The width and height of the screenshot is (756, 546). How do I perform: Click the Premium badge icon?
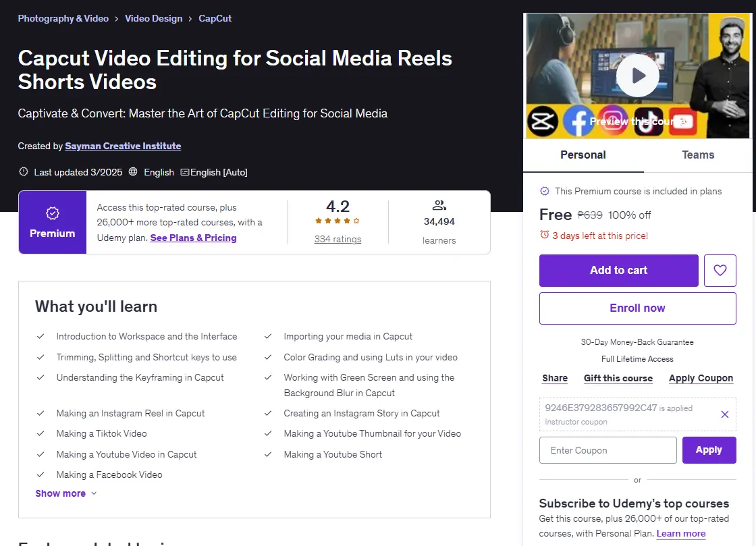coord(53,213)
